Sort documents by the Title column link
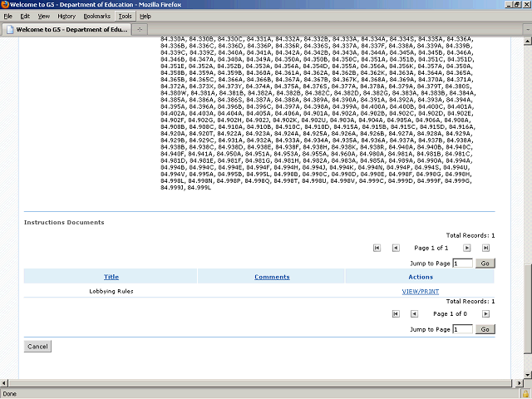 [x=111, y=277]
